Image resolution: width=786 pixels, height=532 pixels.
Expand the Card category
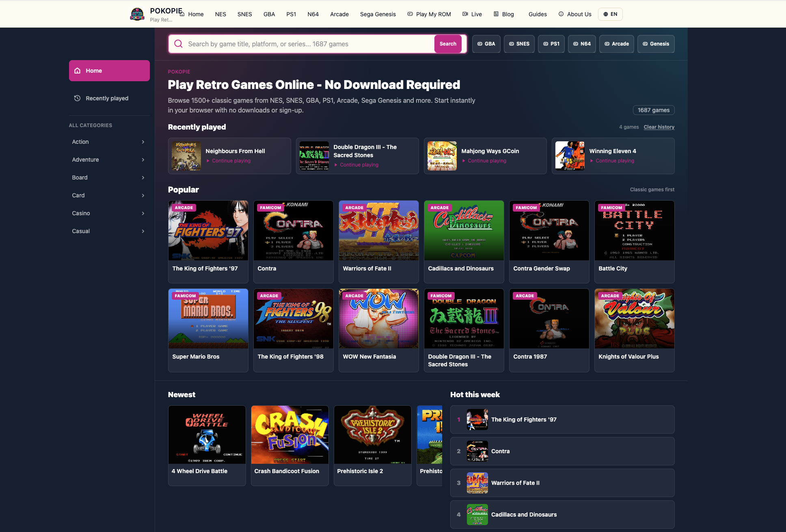tap(109, 195)
